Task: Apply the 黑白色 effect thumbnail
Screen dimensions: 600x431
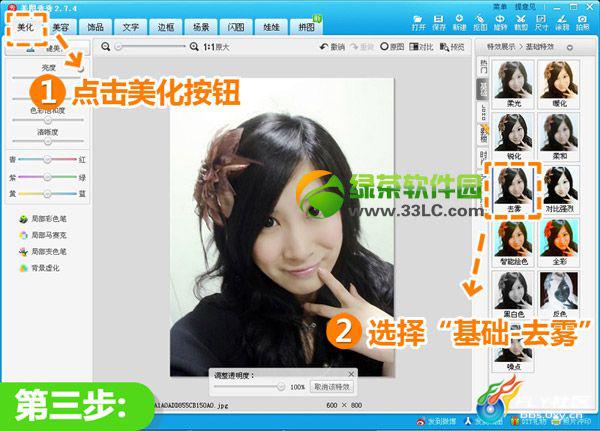Action: click(513, 295)
